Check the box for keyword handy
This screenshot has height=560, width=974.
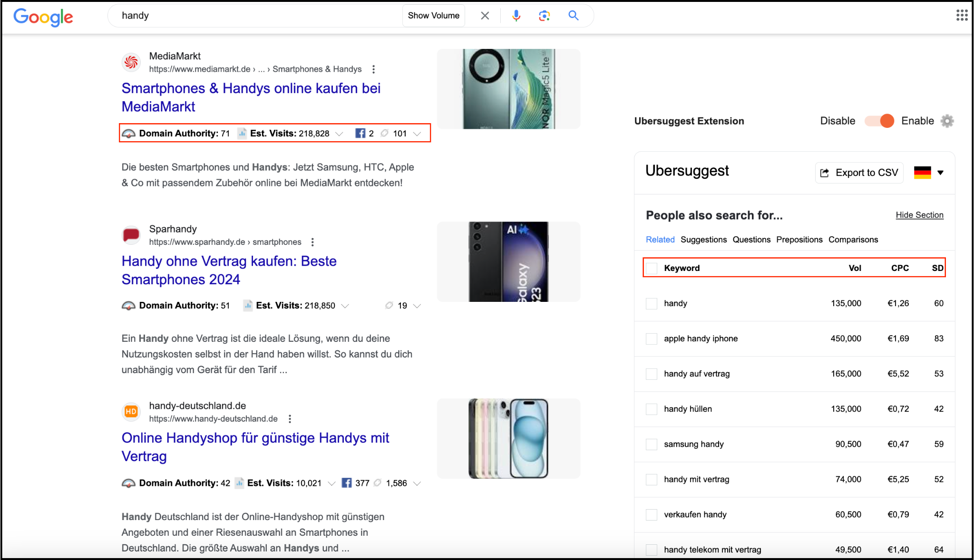(652, 303)
